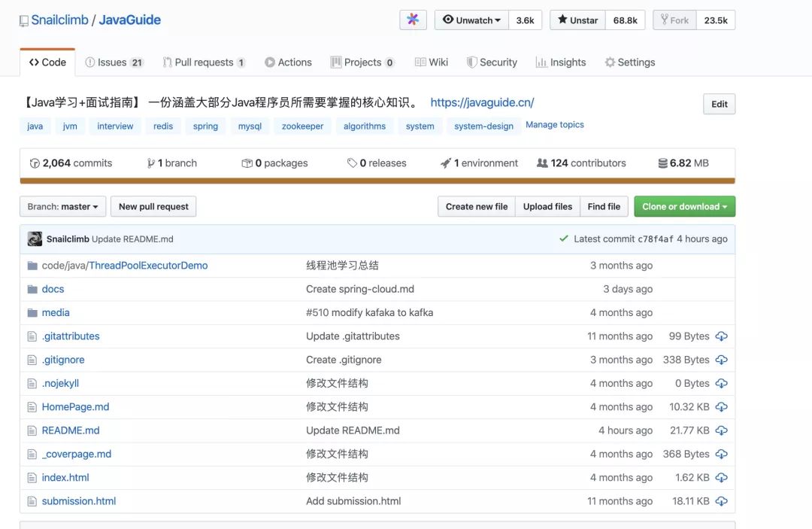This screenshot has height=529, width=812.
Task: Click the file icon beside README.md
Action: coord(32,430)
